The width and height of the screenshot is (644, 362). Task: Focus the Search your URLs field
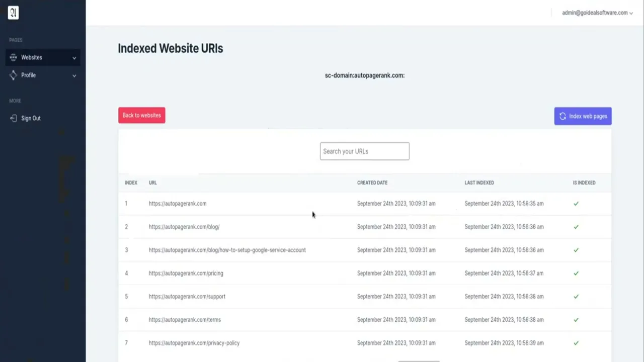pos(365,151)
